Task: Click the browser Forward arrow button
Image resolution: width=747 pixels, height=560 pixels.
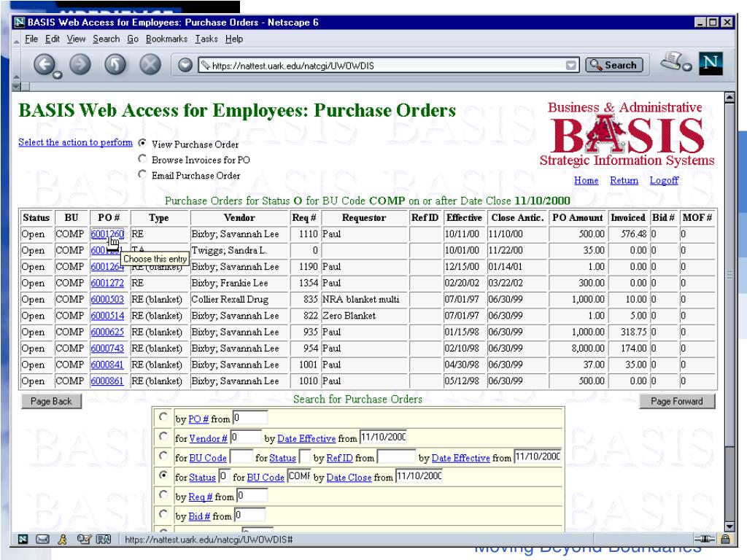Action: pos(80,64)
